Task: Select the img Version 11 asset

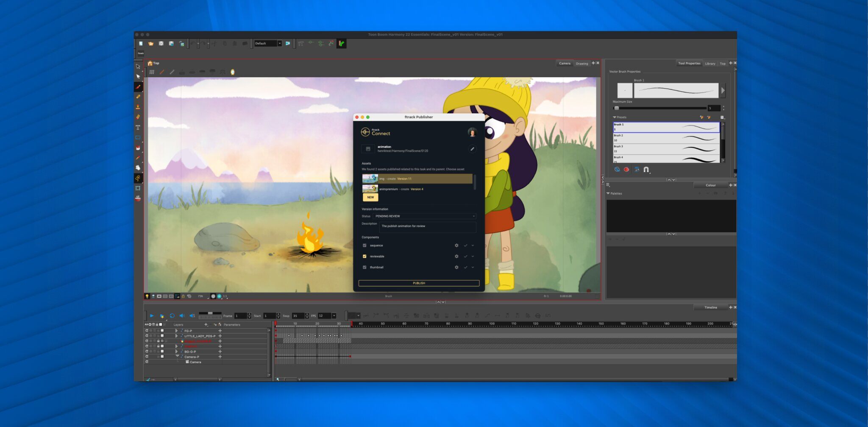Action: [417, 179]
